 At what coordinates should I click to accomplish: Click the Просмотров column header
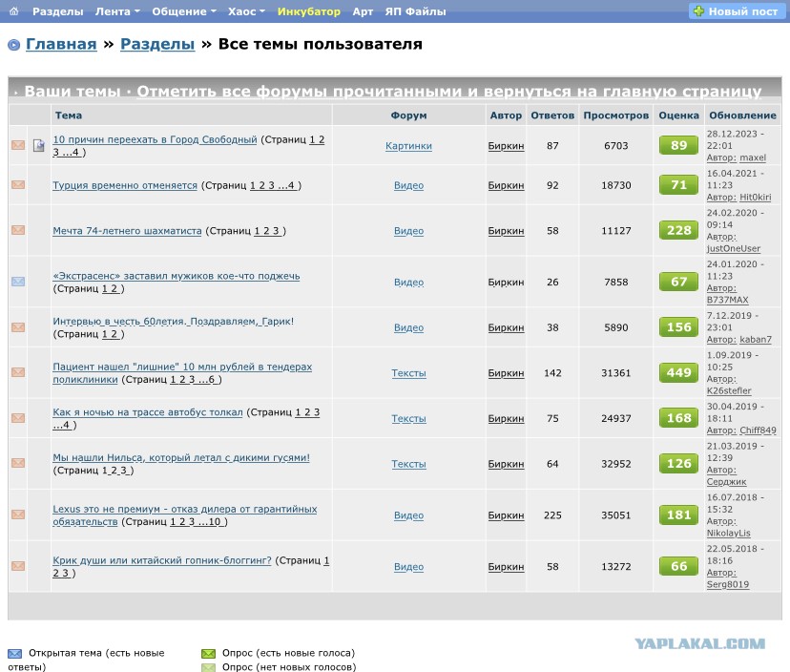click(x=615, y=115)
